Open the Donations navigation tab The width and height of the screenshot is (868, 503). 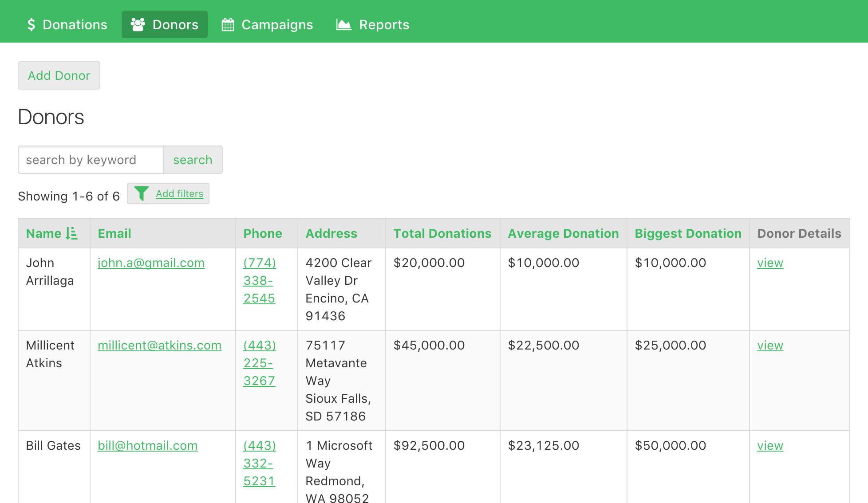(x=74, y=24)
